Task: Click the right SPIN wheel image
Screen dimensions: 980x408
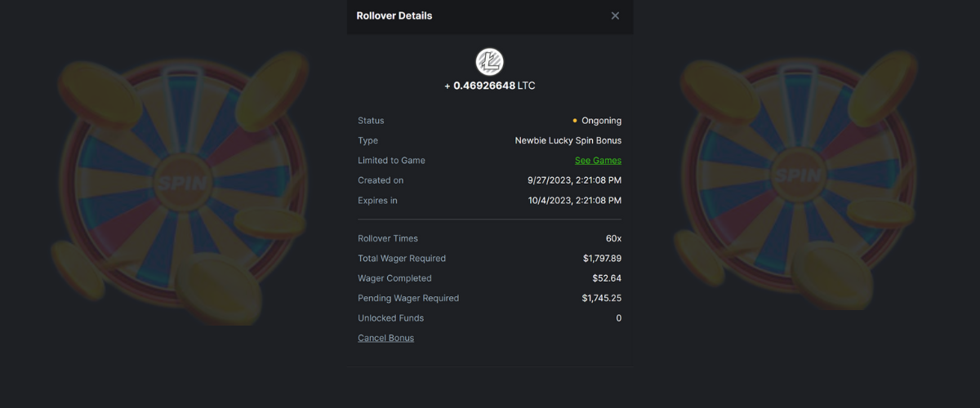Action: pyautogui.click(x=796, y=175)
